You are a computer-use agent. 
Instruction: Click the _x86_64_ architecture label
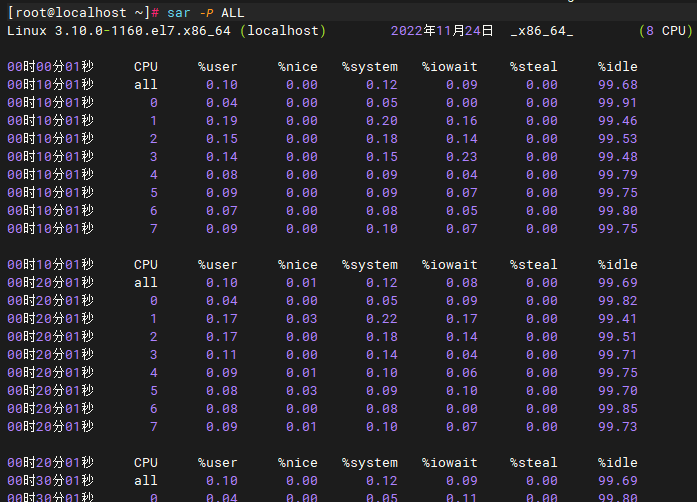(541, 31)
